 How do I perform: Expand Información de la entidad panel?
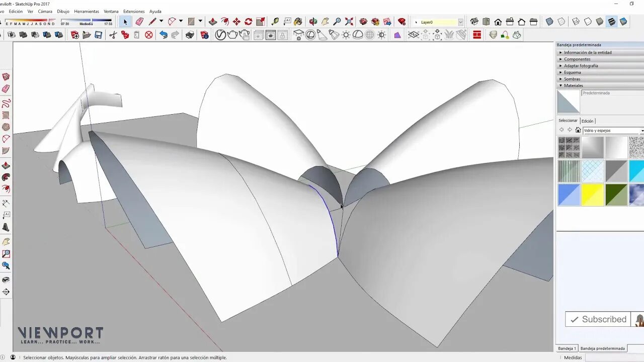tap(600, 52)
